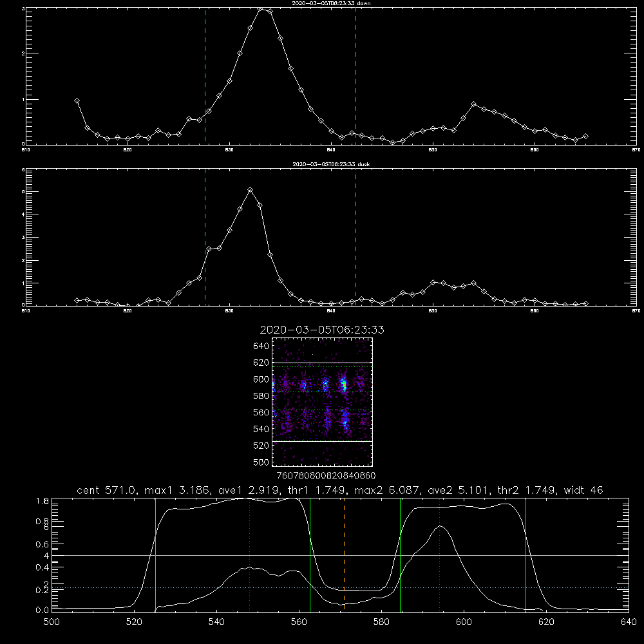Screen dimensions: 644x644
Task: Click the brightest upper spot in the spectral image
Action: coord(344,385)
